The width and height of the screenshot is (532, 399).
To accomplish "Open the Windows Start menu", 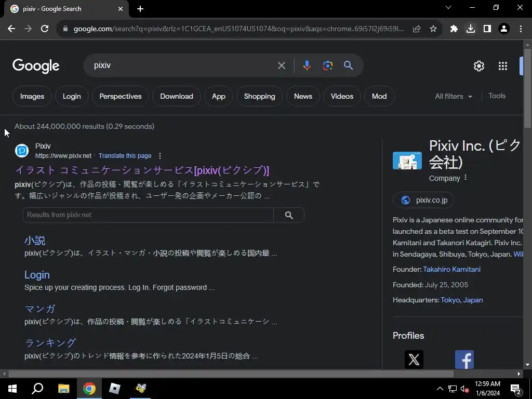I will [12, 389].
